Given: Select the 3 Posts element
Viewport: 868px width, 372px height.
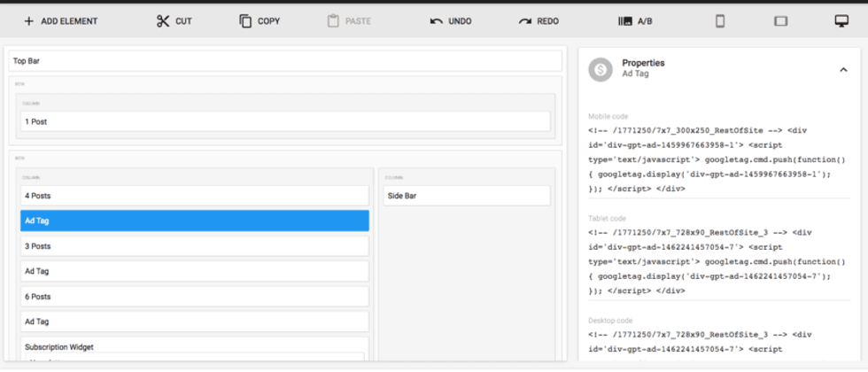Looking at the screenshot, I should coord(195,246).
